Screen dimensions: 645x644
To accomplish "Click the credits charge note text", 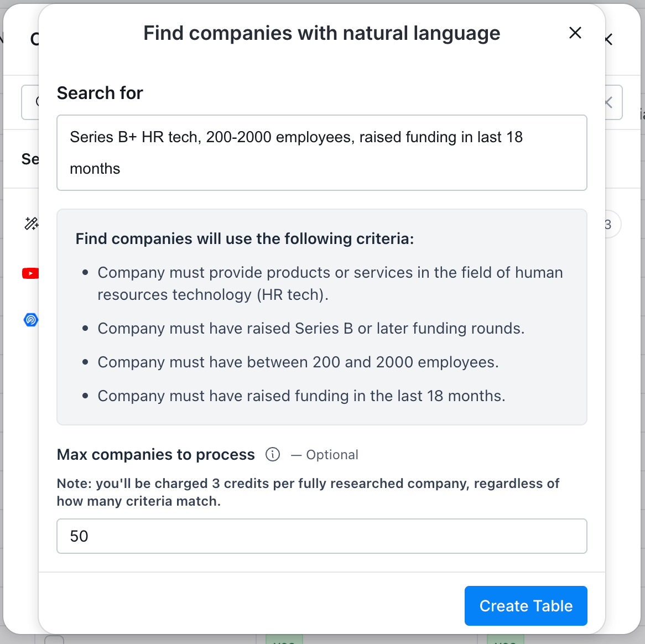I will coord(308,492).
